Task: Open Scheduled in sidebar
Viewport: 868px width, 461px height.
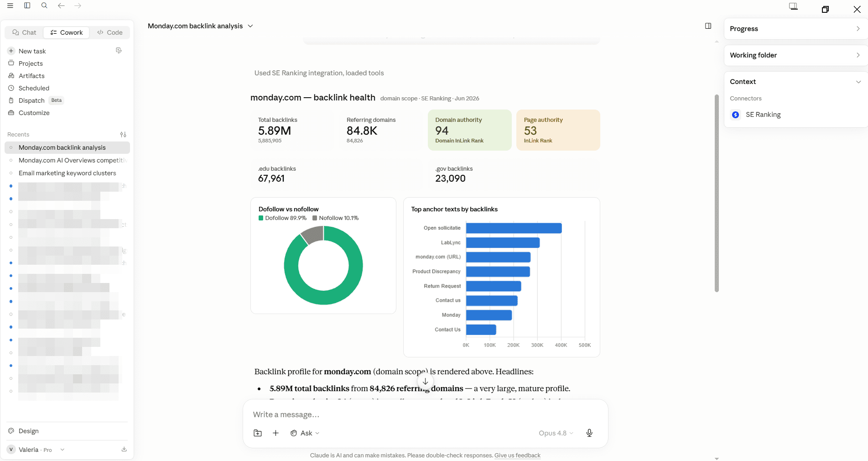Action: pos(34,88)
